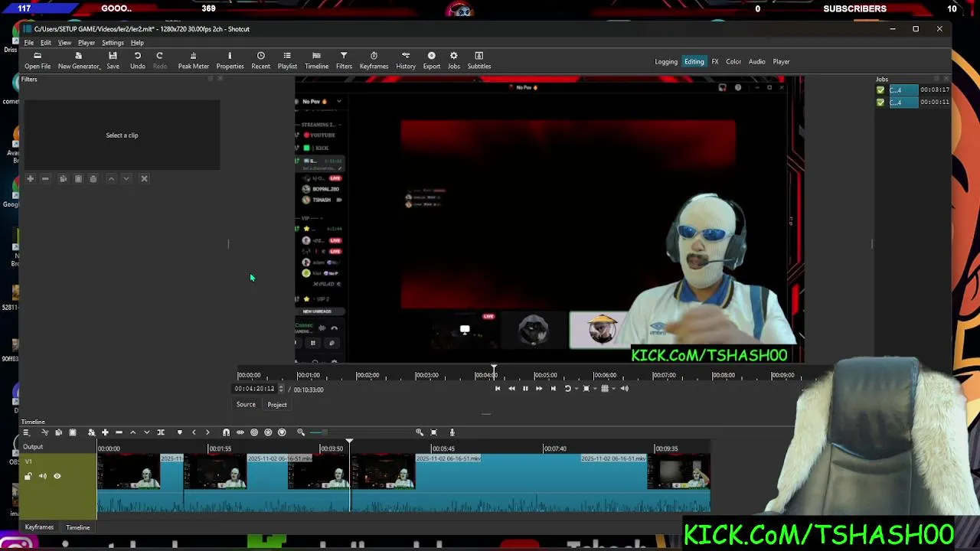Screen dimensions: 980x551
Task: Switch to the Keyframes bottom tab
Action: [x=39, y=527]
